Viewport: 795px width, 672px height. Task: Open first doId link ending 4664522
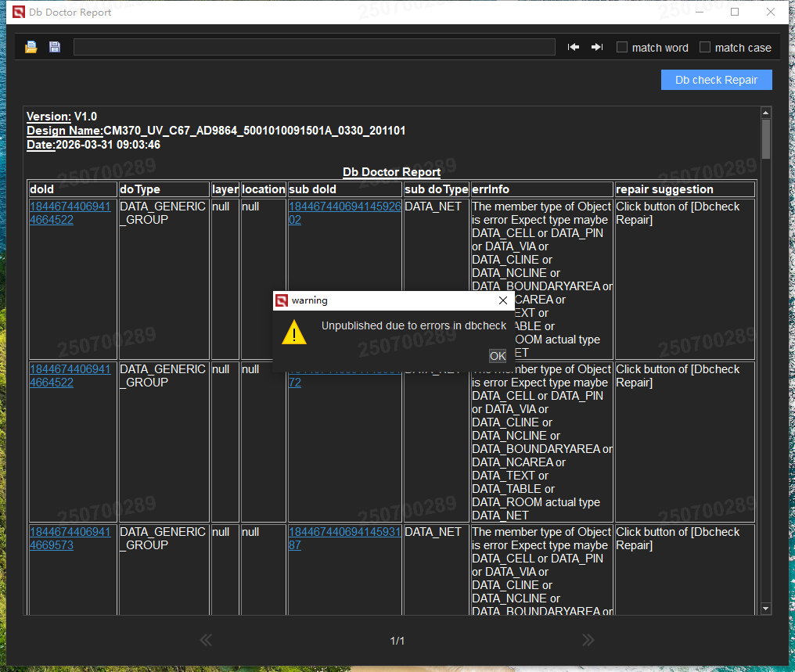(x=70, y=213)
